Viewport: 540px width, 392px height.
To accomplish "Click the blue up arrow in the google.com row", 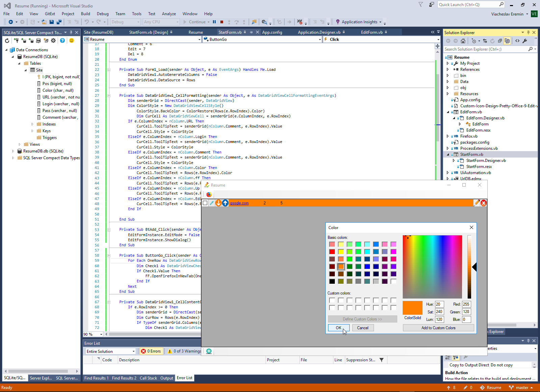I will (x=225, y=203).
